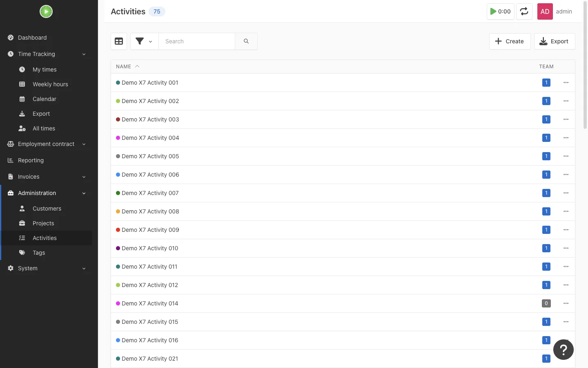
Task: Open actions menu for Activity 008
Action: [x=566, y=211]
